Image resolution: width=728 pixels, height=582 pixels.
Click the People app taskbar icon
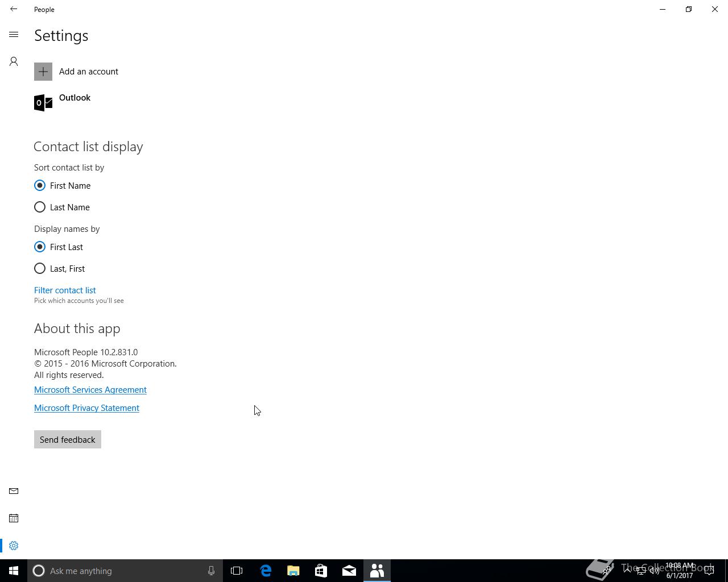point(377,571)
